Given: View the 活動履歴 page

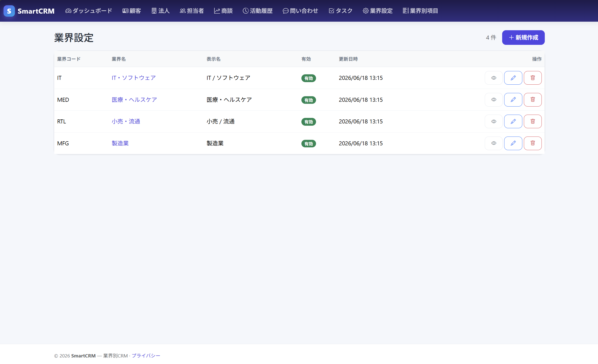Looking at the screenshot, I should coord(258,11).
